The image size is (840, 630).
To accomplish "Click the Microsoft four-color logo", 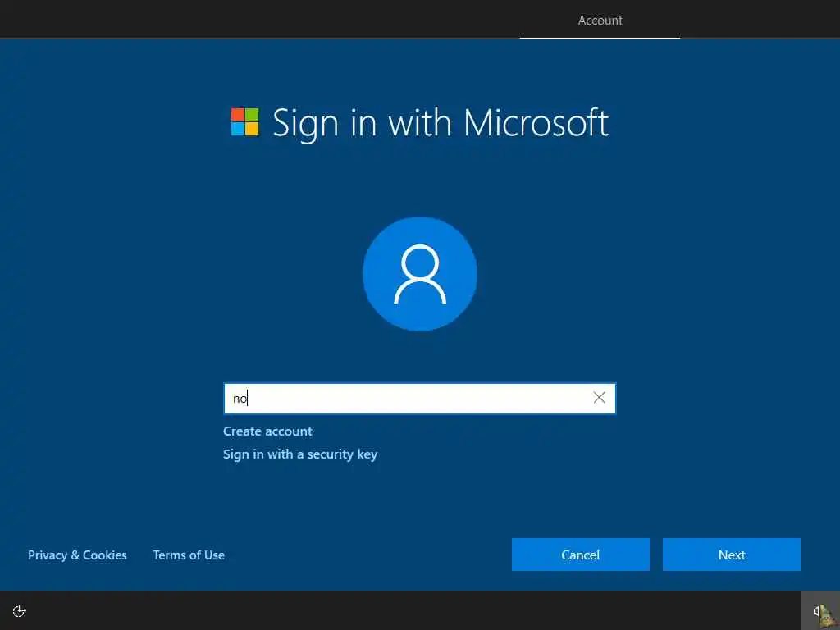I will tap(244, 122).
